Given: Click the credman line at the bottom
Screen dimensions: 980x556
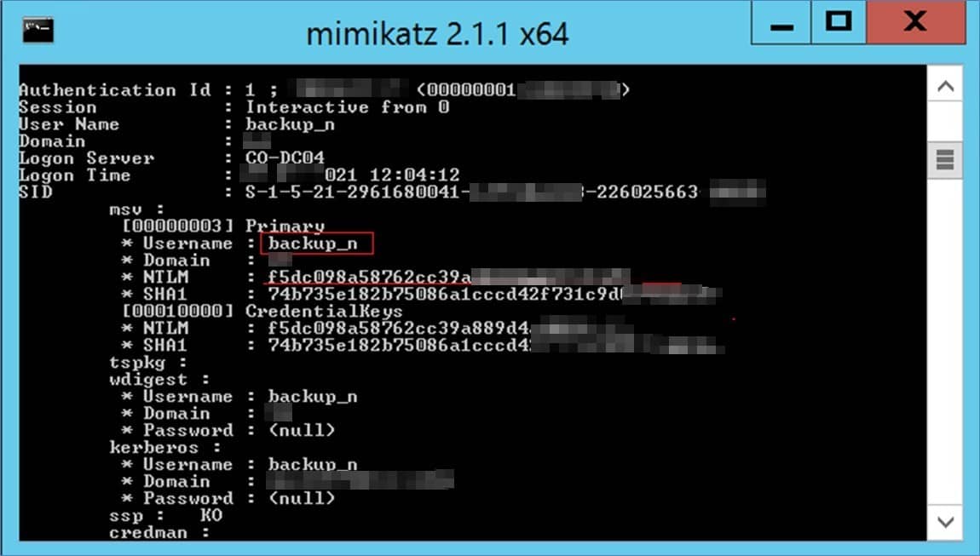Looking at the screenshot, I should [159, 532].
